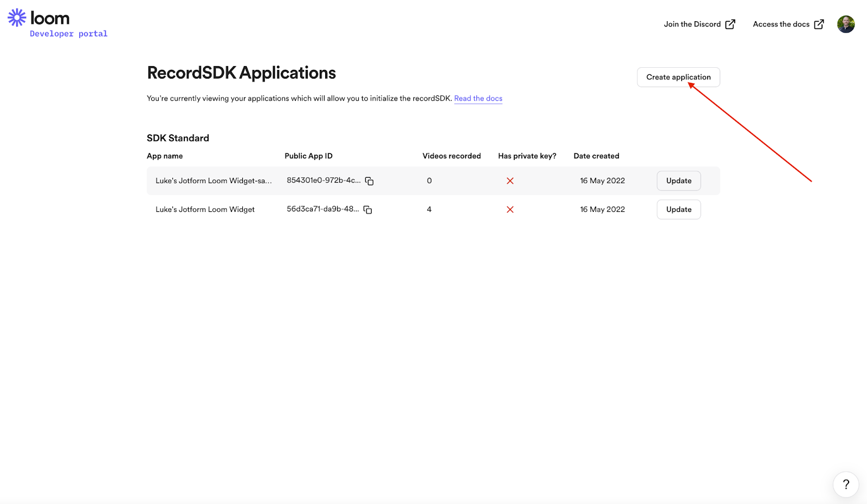The height and width of the screenshot is (504, 867).
Task: Click the red X in the 4 videos row
Action: pos(510,210)
